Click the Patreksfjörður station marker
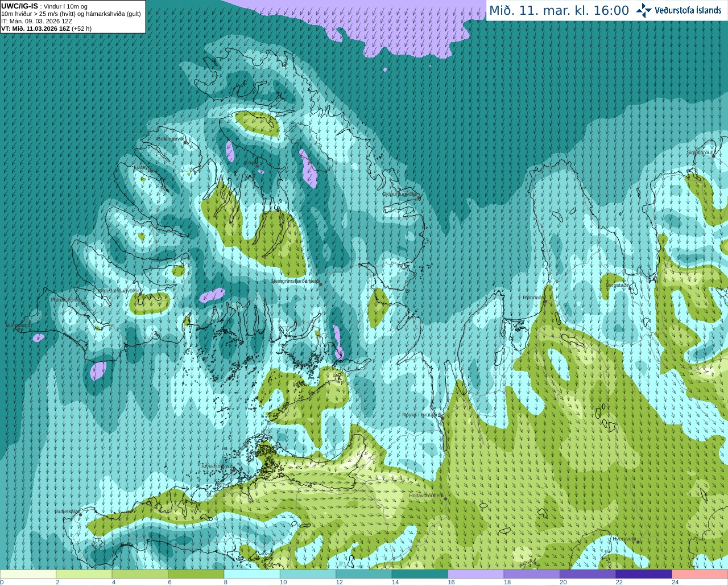The width and height of the screenshot is (728, 586). pyautogui.click(x=83, y=304)
